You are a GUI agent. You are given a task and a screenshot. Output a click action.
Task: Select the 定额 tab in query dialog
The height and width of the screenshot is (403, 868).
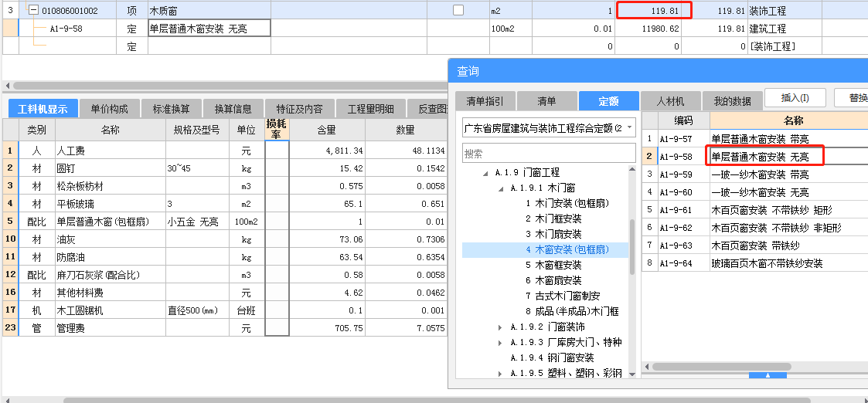(x=609, y=101)
